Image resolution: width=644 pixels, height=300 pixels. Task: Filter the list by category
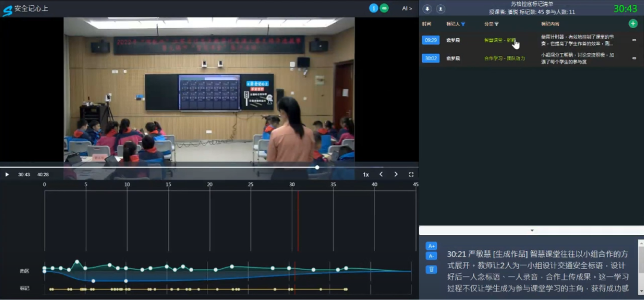496,24
